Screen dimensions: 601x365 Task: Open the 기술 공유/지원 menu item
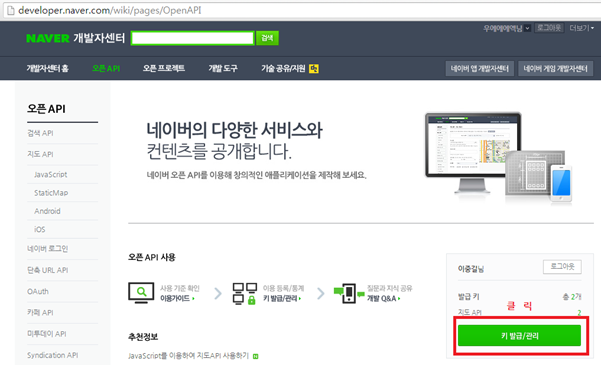tap(283, 68)
